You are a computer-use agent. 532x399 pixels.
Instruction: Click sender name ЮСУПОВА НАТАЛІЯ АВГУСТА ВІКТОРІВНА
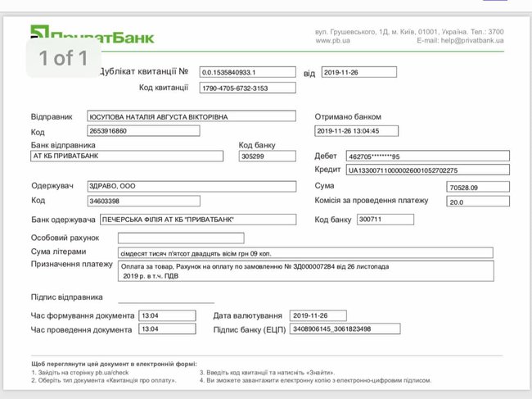(x=192, y=116)
